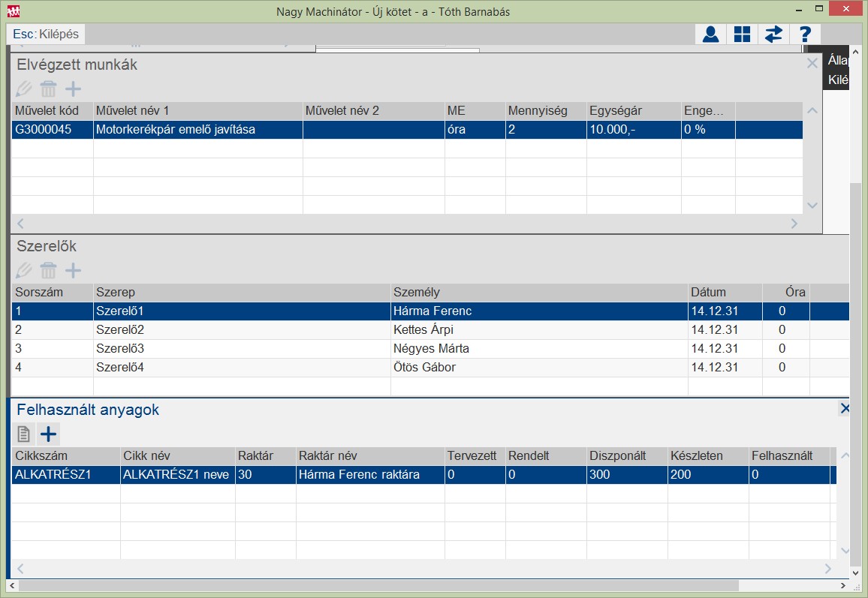Click trash delete icon in Szerelők panel
The width and height of the screenshot is (868, 598).
click(49, 270)
